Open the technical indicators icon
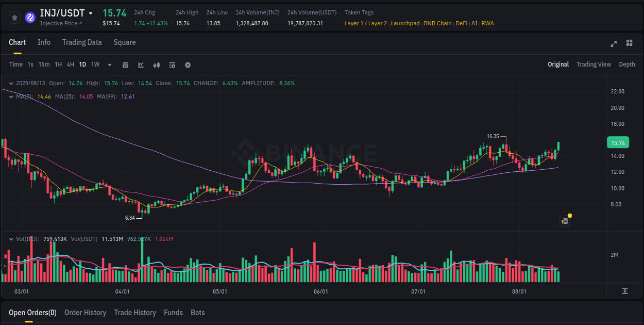The image size is (644, 325). point(172,64)
